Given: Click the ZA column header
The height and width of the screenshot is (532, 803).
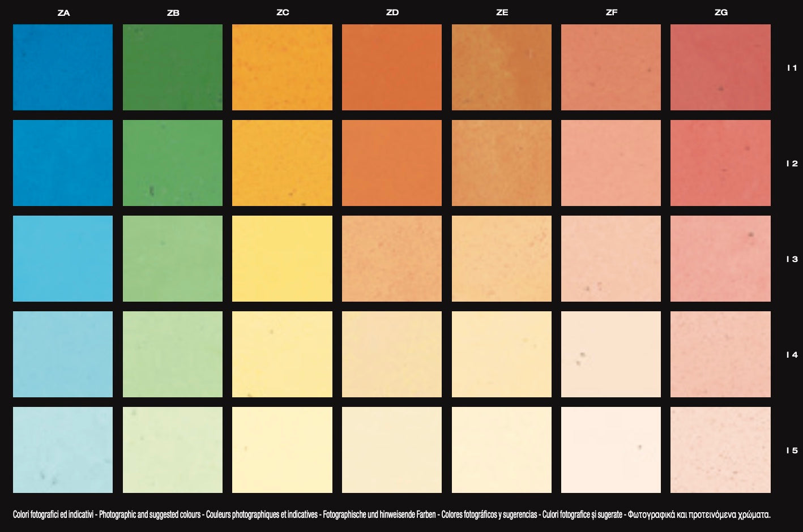Looking at the screenshot, I should coord(63,12).
